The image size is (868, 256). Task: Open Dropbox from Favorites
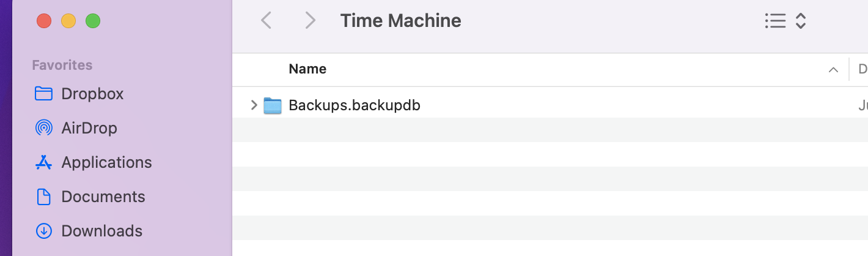92,94
